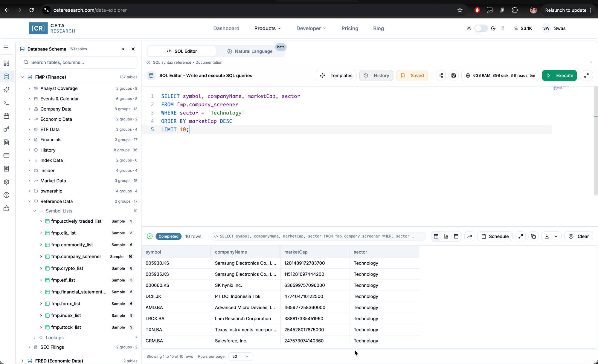Select the SQL Editor tab
The height and width of the screenshot is (364, 598).
click(x=182, y=51)
